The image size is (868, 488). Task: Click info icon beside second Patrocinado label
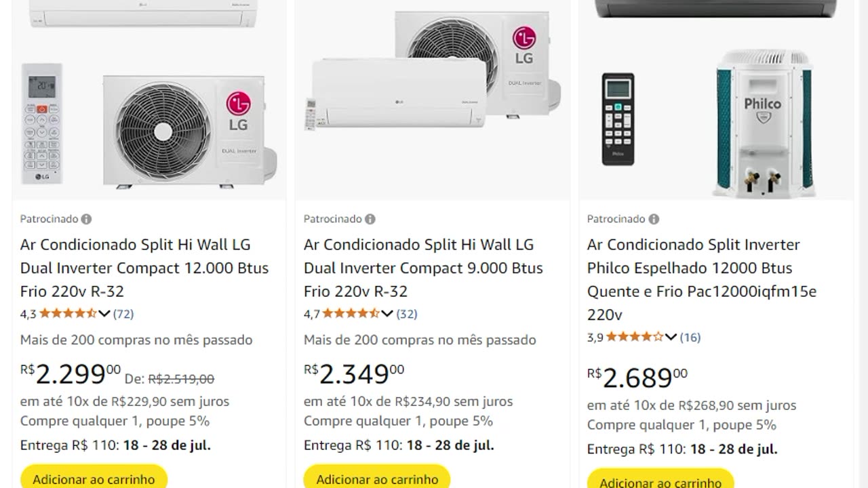[370, 219]
